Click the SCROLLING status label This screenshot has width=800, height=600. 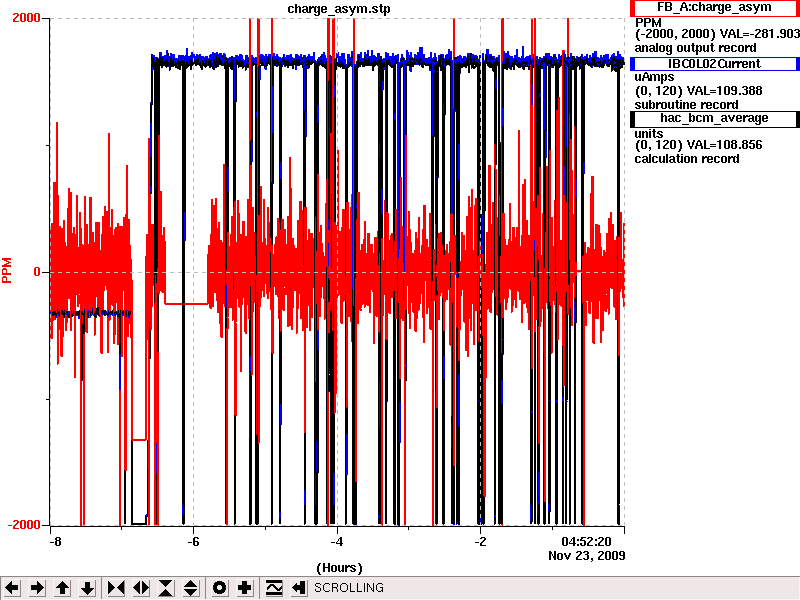[x=349, y=588]
